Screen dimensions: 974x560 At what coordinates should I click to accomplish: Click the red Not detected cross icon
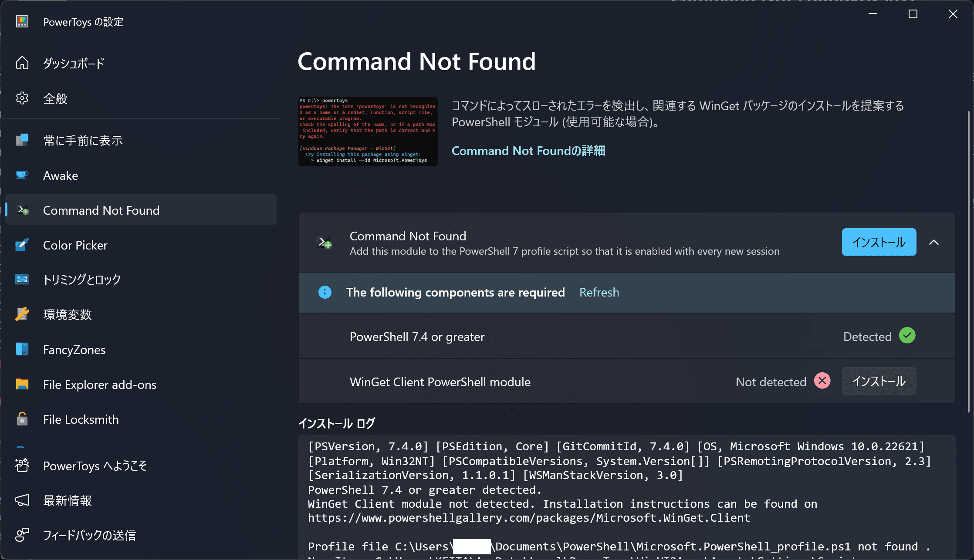coord(822,381)
